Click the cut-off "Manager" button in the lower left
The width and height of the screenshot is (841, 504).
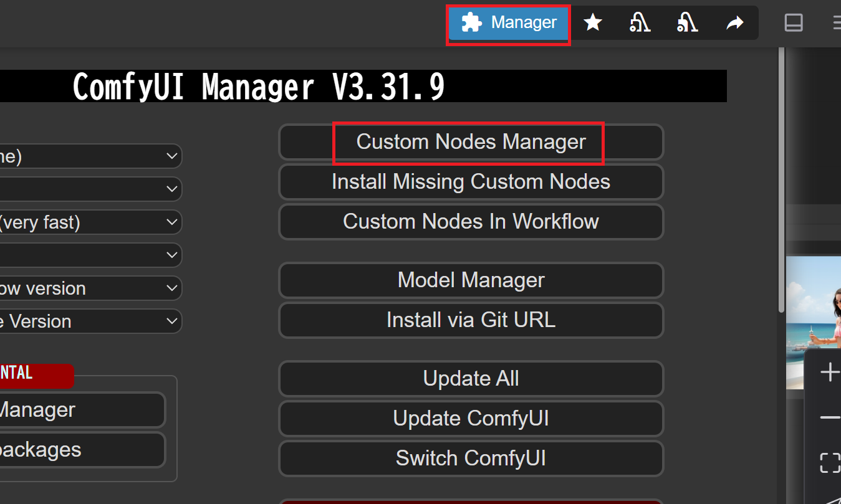82,410
